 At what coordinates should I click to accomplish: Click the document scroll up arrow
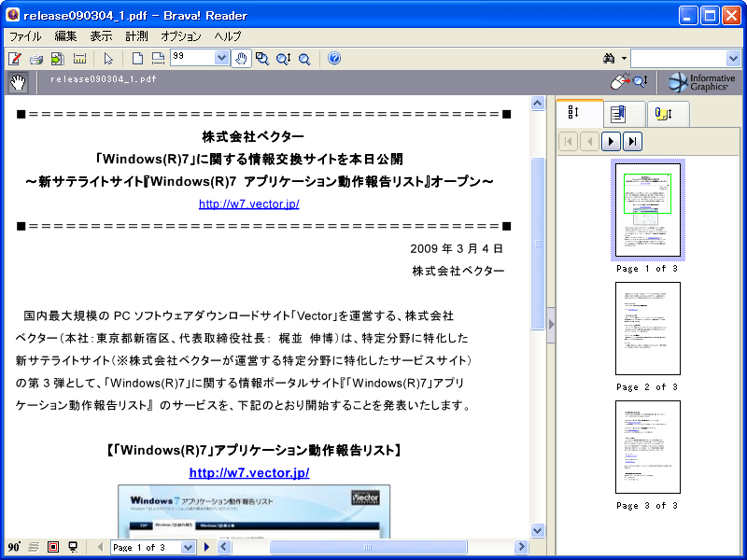[x=538, y=103]
